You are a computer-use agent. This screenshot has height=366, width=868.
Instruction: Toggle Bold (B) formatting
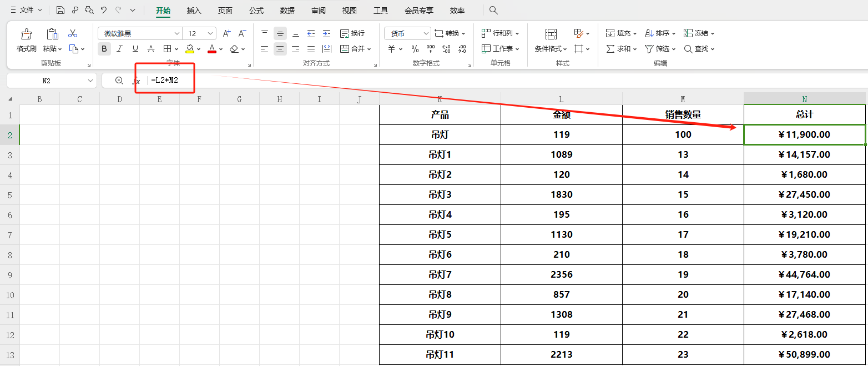(x=104, y=49)
